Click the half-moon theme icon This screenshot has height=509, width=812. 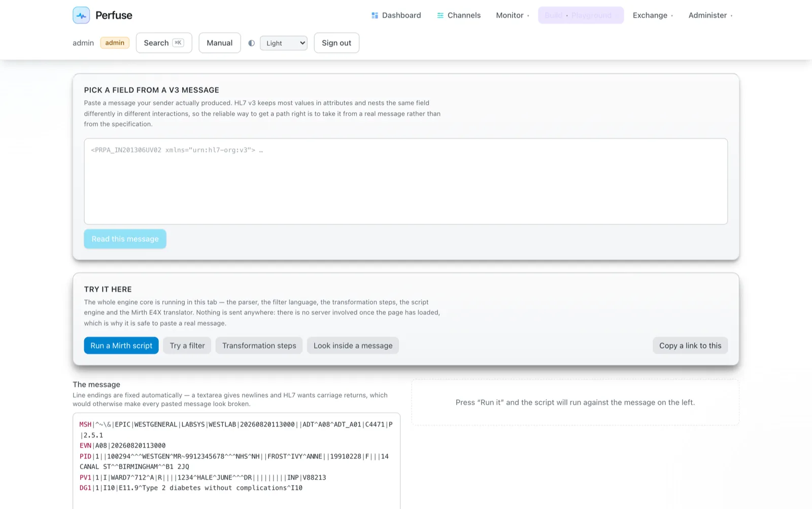[x=251, y=43]
